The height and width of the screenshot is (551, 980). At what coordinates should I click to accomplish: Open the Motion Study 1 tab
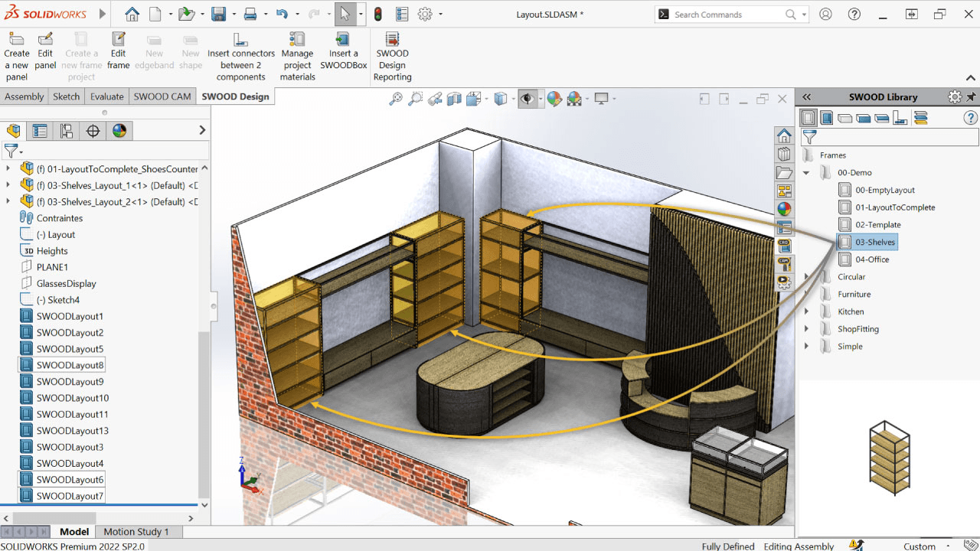[136, 531]
